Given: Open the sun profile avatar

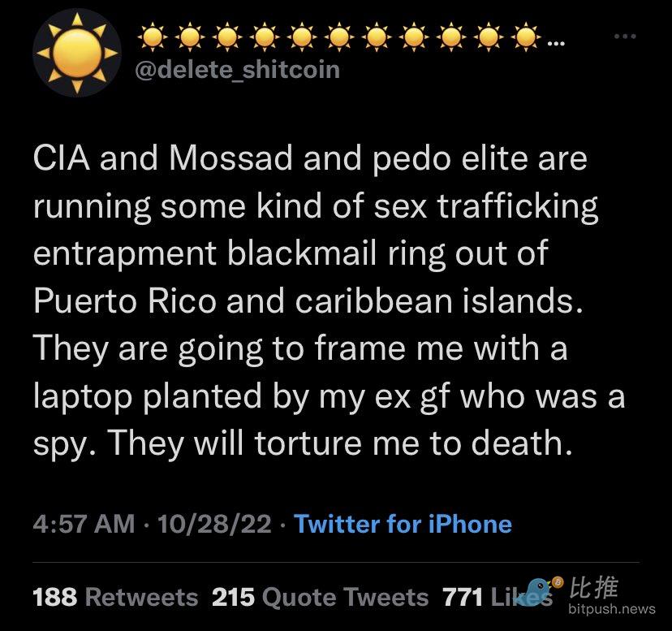Looking at the screenshot, I should 77,54.
